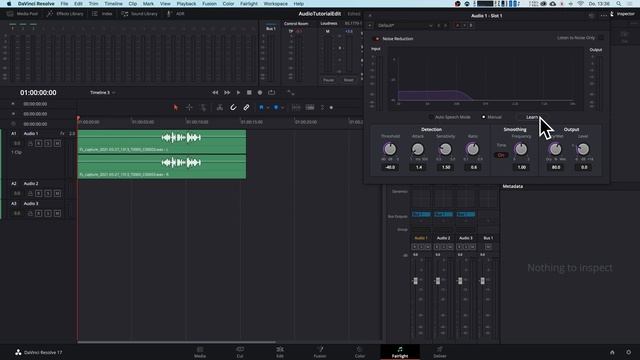This screenshot has height=360, width=640.
Task: Mute the Audio 1 track in timeline header
Action: tap(57, 143)
